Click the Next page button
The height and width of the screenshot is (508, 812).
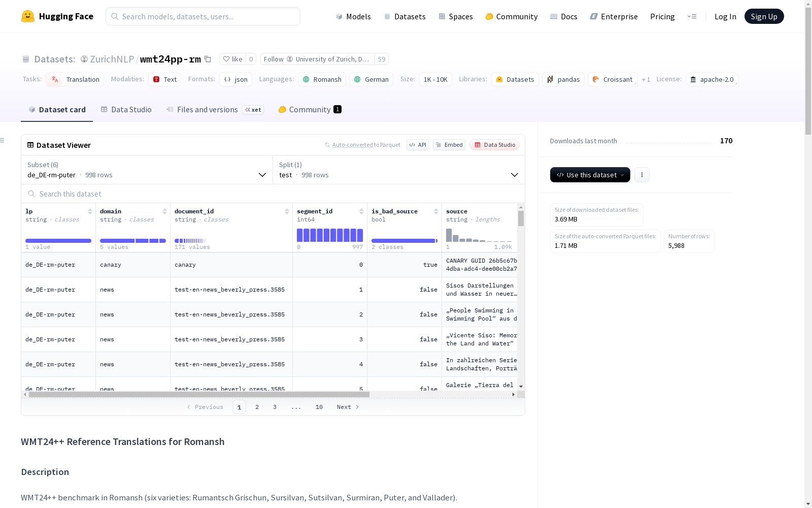pos(348,407)
